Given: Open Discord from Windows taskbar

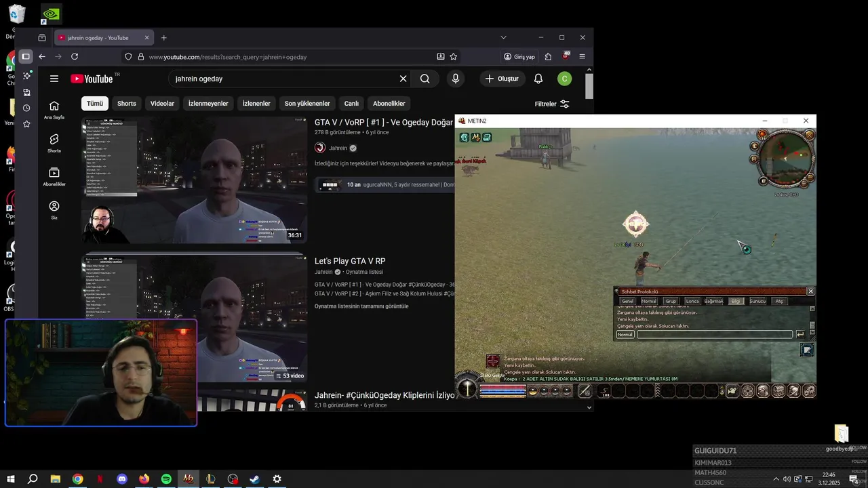Looking at the screenshot, I should click(x=122, y=479).
